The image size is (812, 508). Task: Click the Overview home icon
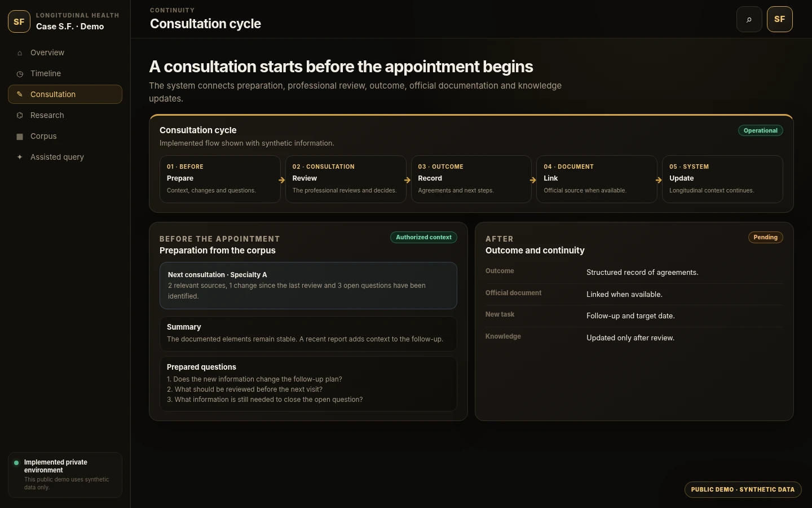pyautogui.click(x=20, y=53)
